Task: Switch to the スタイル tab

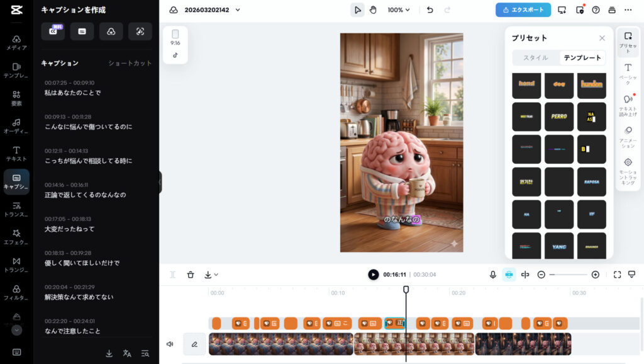Action: point(536,58)
